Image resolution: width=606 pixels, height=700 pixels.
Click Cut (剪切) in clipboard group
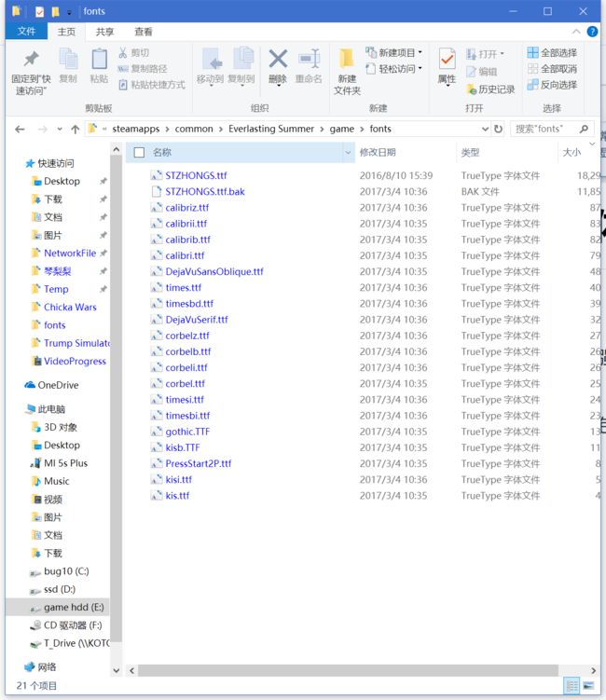134,53
